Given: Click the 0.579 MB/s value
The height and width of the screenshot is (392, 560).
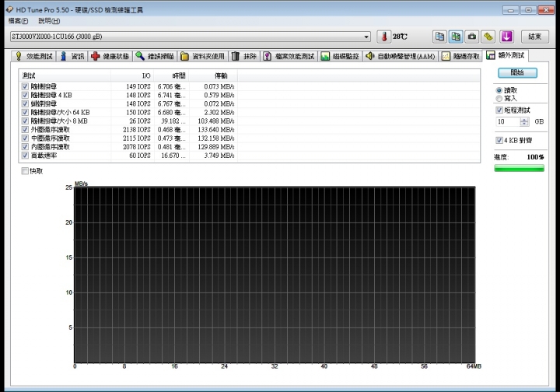Looking at the screenshot, I should click(219, 95).
